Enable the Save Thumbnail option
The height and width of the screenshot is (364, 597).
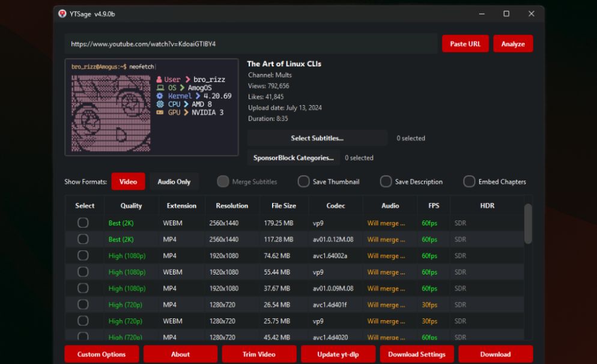pos(304,181)
